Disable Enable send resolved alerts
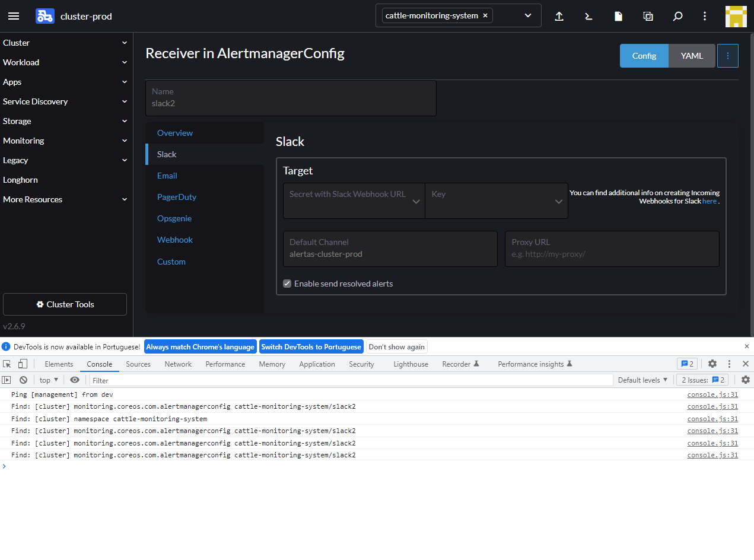 pos(287,284)
